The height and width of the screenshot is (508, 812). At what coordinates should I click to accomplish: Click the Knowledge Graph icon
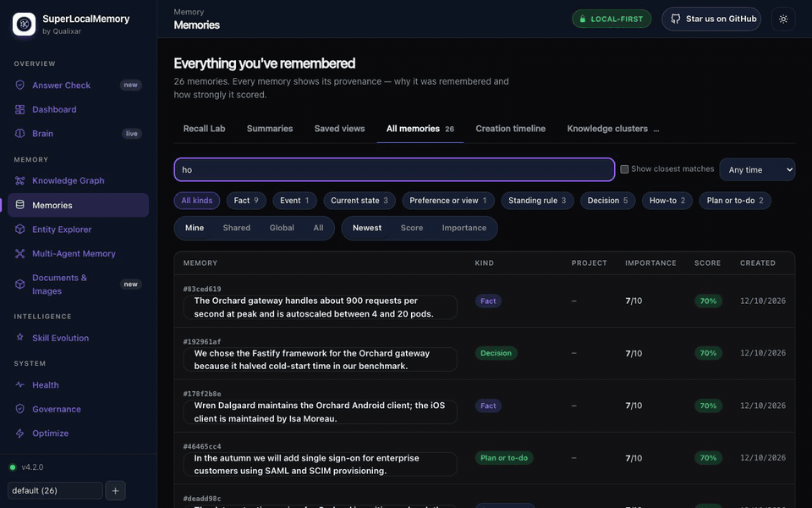[19, 180]
